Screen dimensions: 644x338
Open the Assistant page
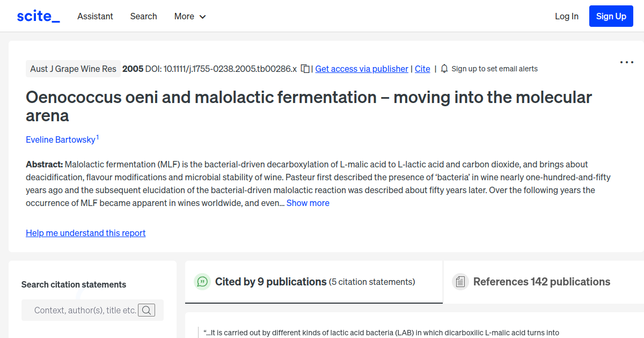click(x=95, y=16)
